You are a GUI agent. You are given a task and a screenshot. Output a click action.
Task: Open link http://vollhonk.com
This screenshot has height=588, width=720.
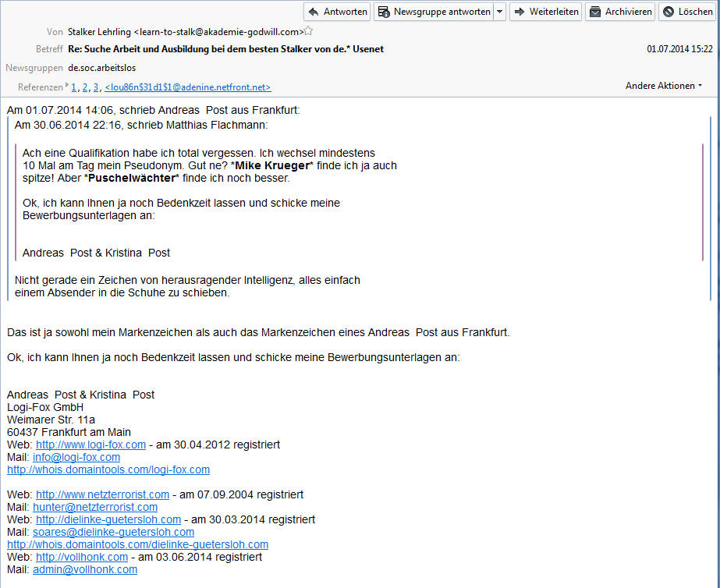(x=82, y=558)
